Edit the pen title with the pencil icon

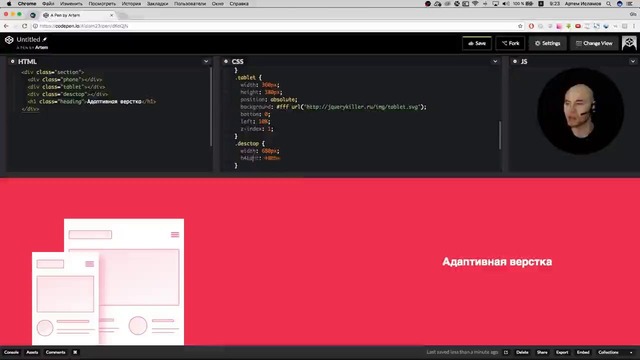point(44,39)
